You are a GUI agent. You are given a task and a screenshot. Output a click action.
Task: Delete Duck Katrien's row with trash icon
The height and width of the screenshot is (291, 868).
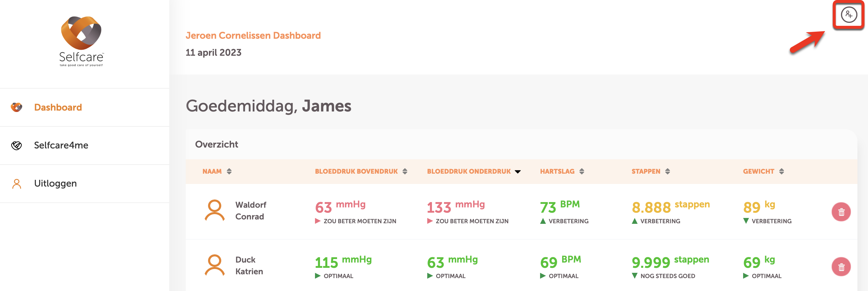coord(841,267)
